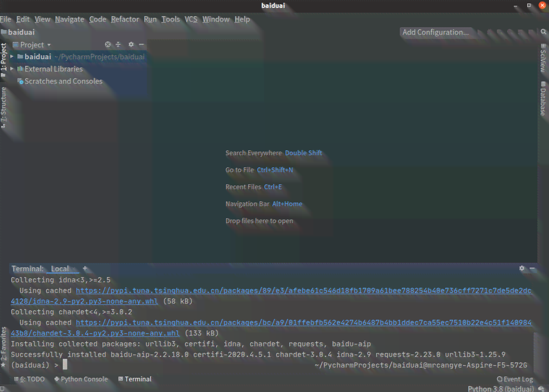
Task: Open Project panel settings gear
Action: point(131,45)
